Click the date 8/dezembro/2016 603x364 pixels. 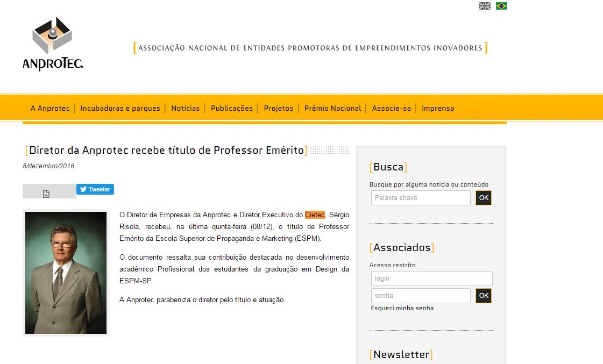point(48,166)
